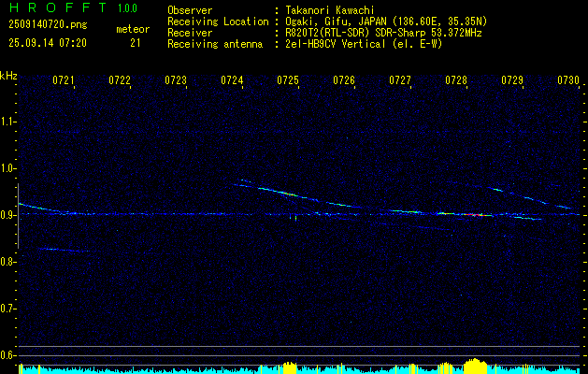Click the R820T2(RTL-SDR) receiver text
588x374 pixels.
click(381, 33)
